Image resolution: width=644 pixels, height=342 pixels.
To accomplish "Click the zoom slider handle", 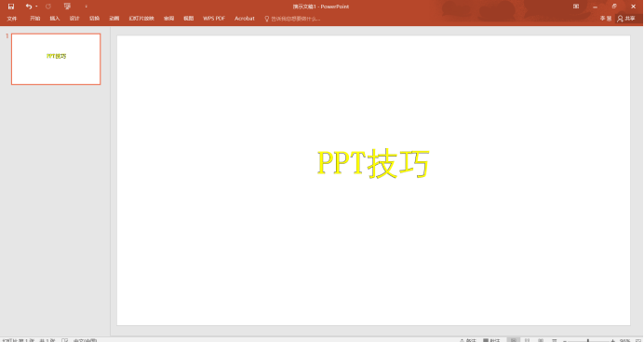I will [x=588, y=340].
